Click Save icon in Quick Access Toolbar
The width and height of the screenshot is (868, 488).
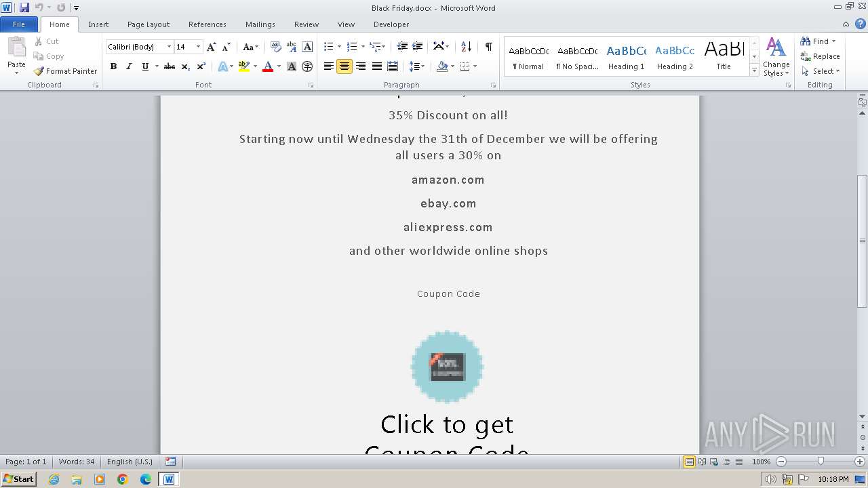(x=24, y=7)
